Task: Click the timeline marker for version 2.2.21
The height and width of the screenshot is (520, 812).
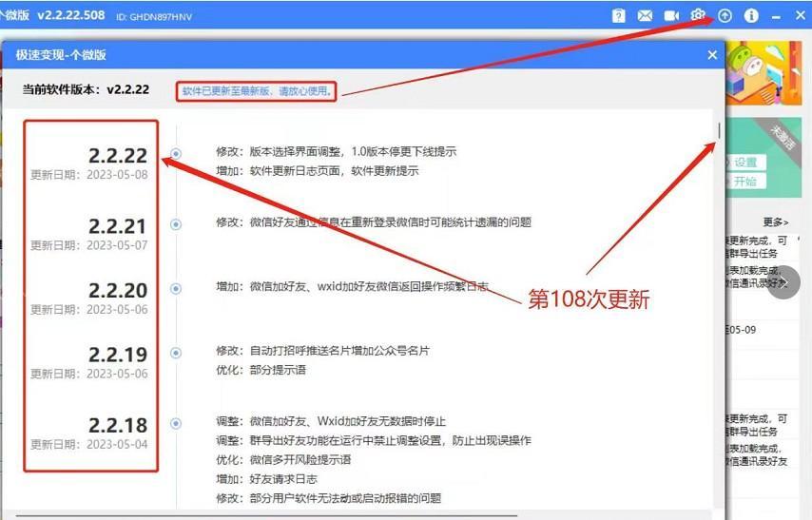Action: click(x=176, y=224)
